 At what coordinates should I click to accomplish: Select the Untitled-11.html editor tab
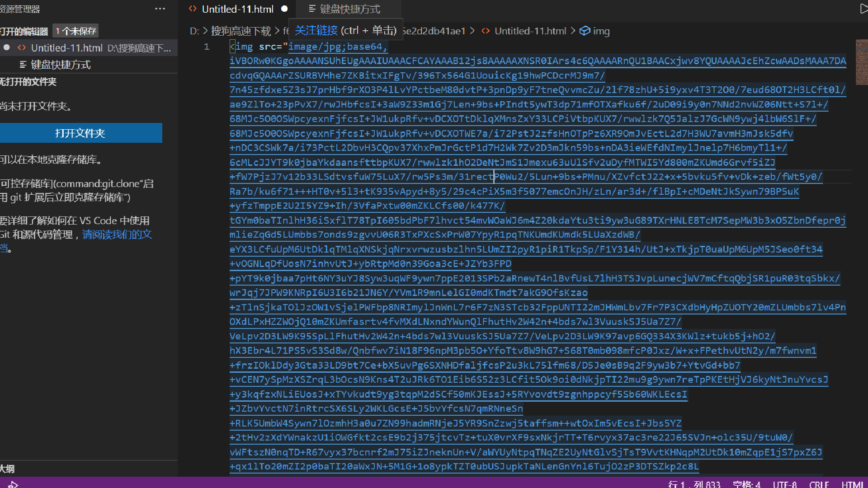click(237, 9)
